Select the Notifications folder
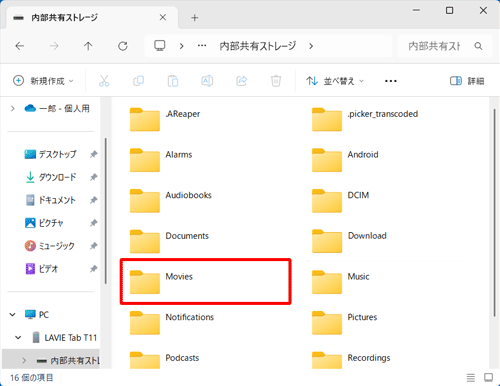The image size is (500, 386). pos(172,323)
